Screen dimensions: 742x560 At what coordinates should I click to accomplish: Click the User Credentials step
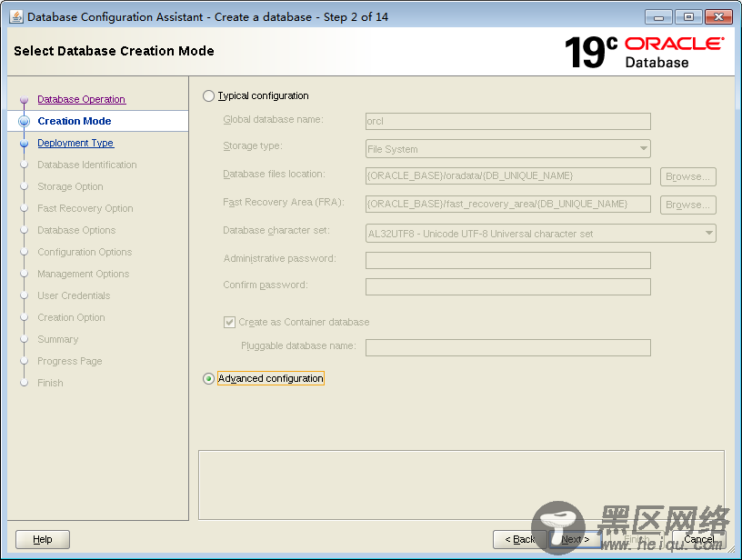pos(74,295)
